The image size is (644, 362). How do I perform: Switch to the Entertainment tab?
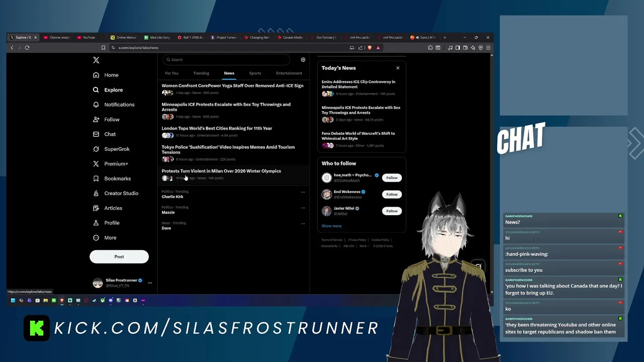tap(289, 73)
